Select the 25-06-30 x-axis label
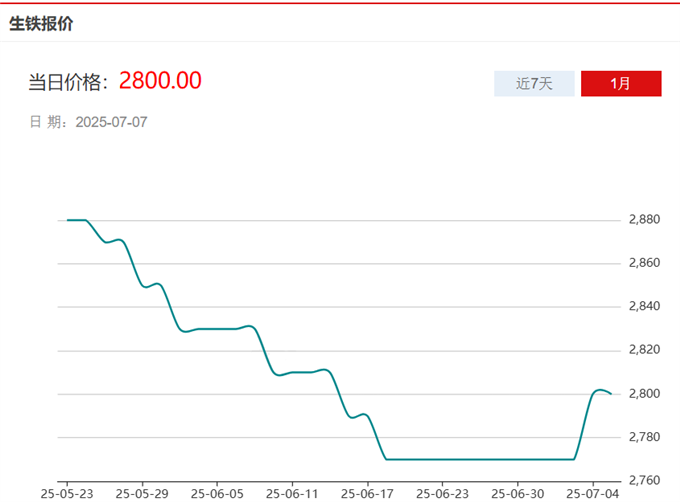 tap(517, 493)
